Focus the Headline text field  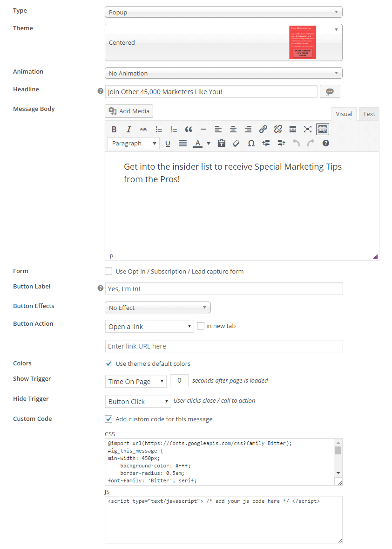click(211, 92)
